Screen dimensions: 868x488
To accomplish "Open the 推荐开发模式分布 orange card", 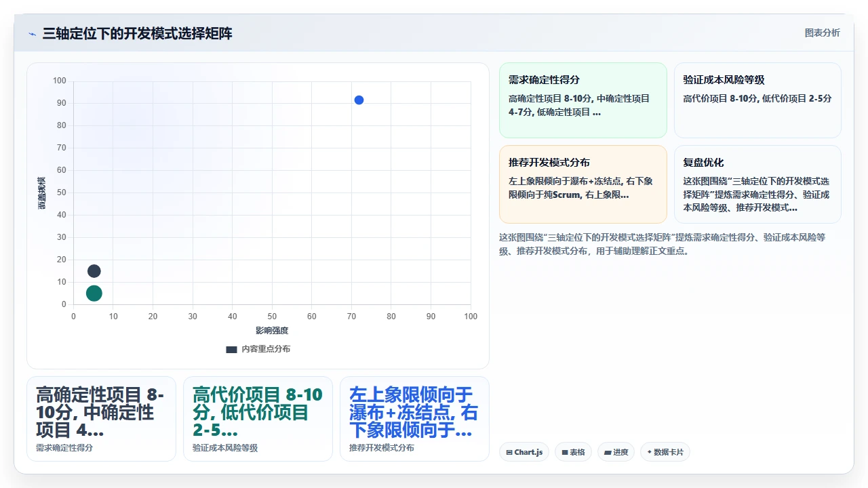I will point(583,184).
